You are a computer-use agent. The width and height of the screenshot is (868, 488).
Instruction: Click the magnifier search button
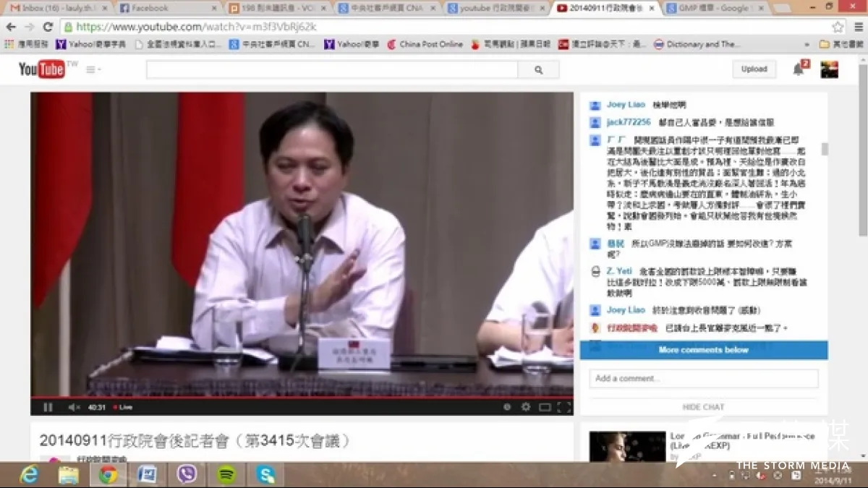(x=539, y=69)
